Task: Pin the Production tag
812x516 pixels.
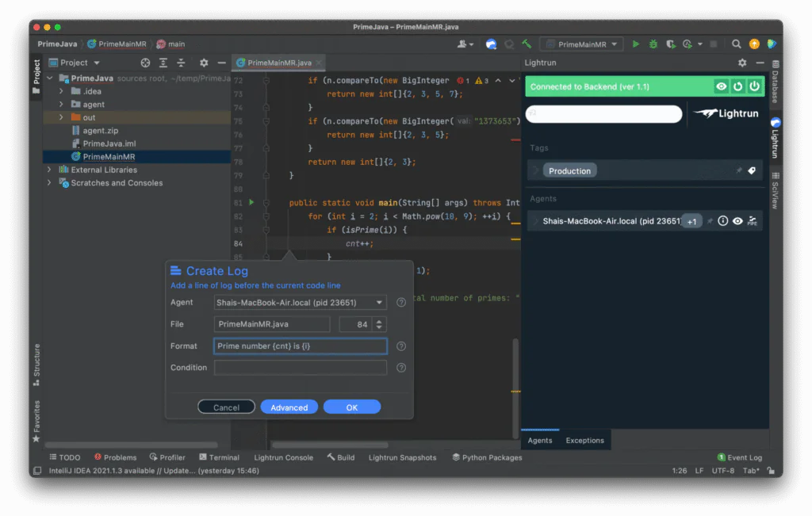Action: pyautogui.click(x=739, y=170)
